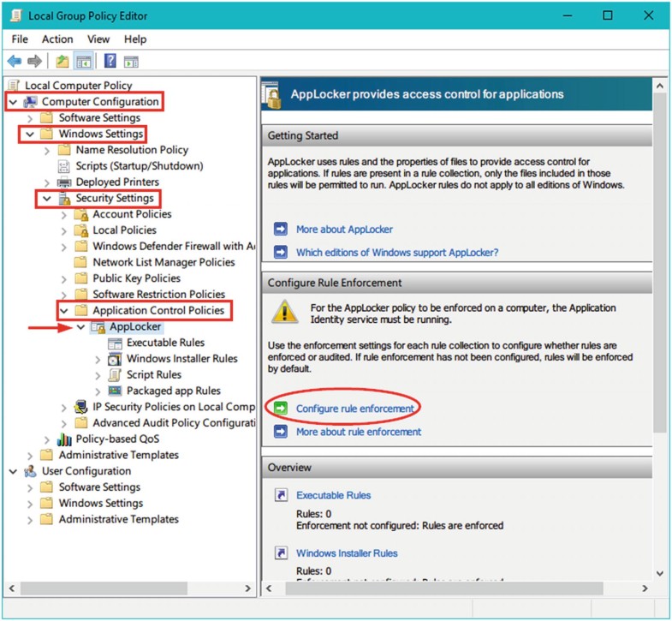Click the Policy-based QoS chart icon
The height and width of the screenshot is (621, 672).
(64, 439)
